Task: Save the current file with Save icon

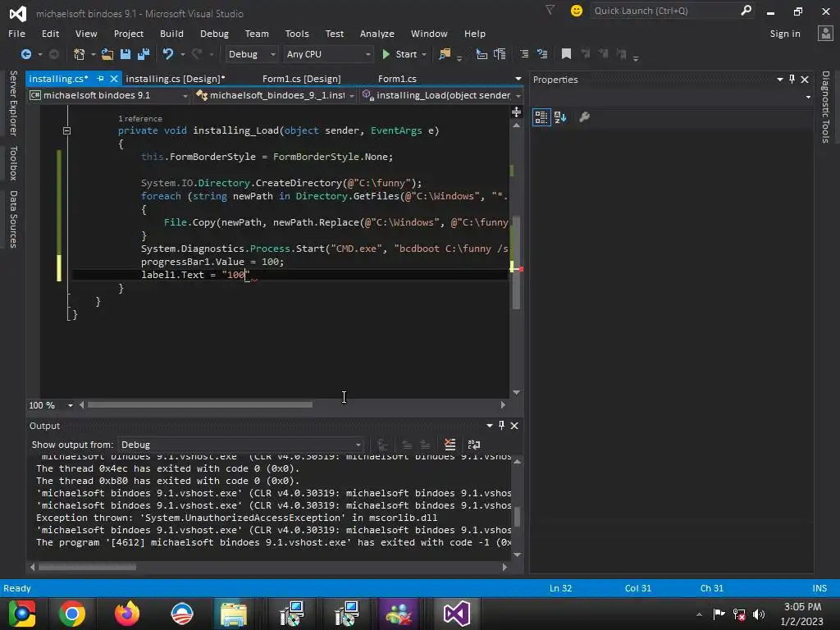Action: tap(126, 54)
